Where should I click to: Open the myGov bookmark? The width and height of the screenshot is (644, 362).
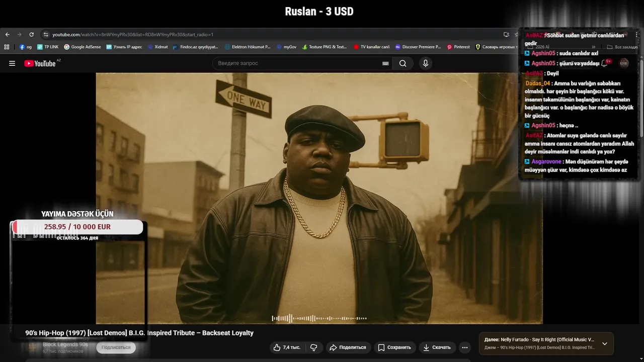coord(286,47)
